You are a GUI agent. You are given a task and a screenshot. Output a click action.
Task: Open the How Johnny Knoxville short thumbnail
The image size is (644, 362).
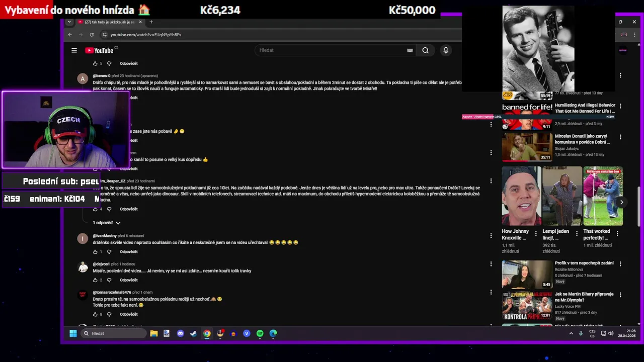coord(521,196)
